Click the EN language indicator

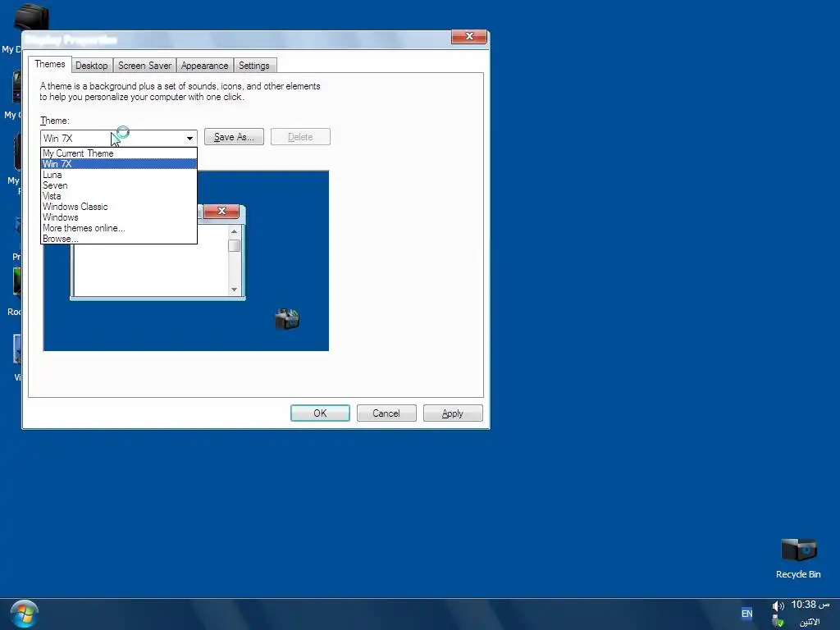746,614
